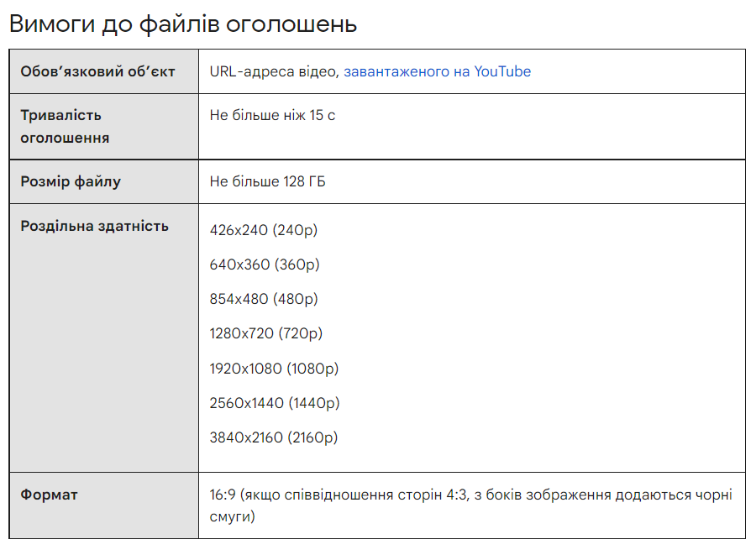Select the '1280x720 (720p)' resolution entry
756x555 pixels.
pos(265,333)
